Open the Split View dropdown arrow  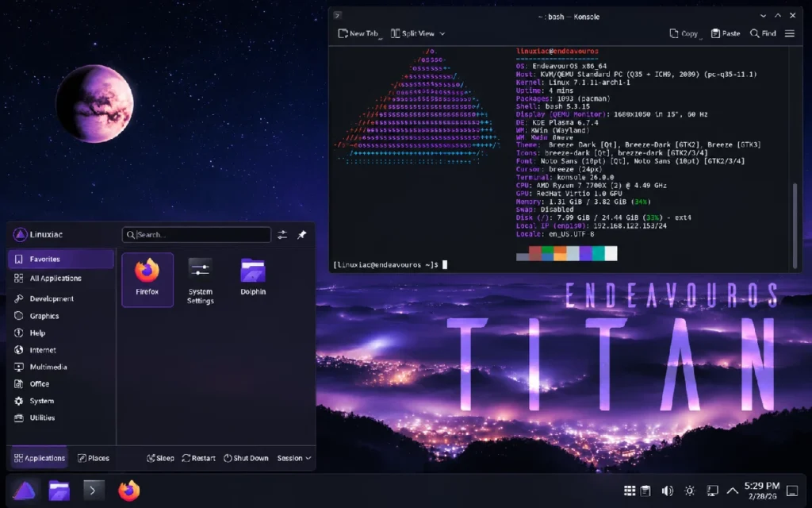tap(442, 33)
